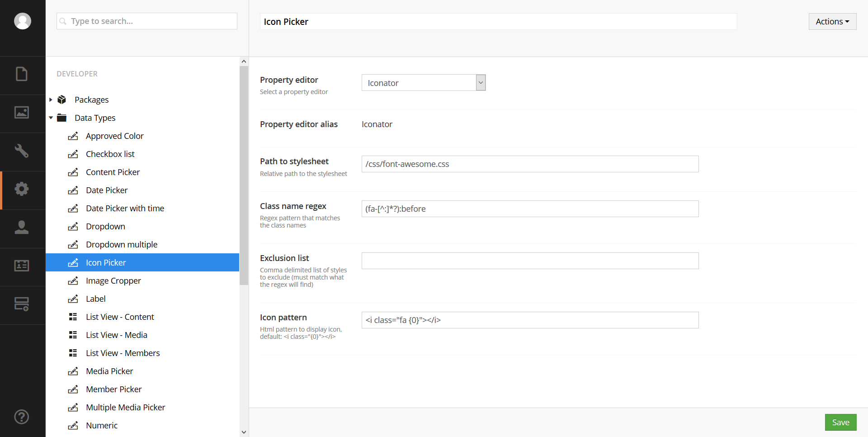The height and width of the screenshot is (437, 868).
Task: Edit the Path to stylesheet field
Action: pos(530,164)
